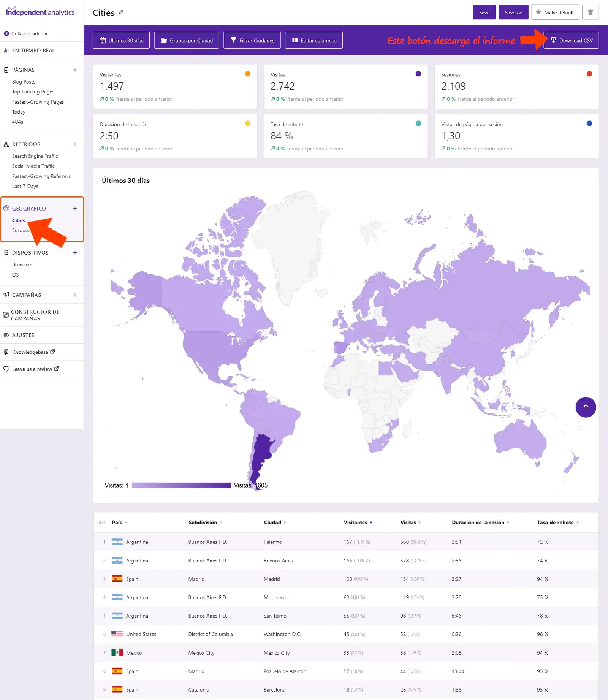Expand Geográfico section with plus icon
The height and width of the screenshot is (700, 608).
(x=75, y=208)
